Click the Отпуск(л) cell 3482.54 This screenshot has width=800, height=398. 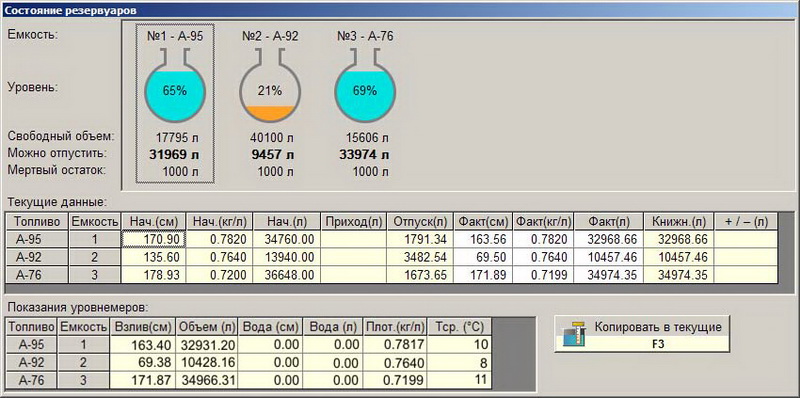420,257
